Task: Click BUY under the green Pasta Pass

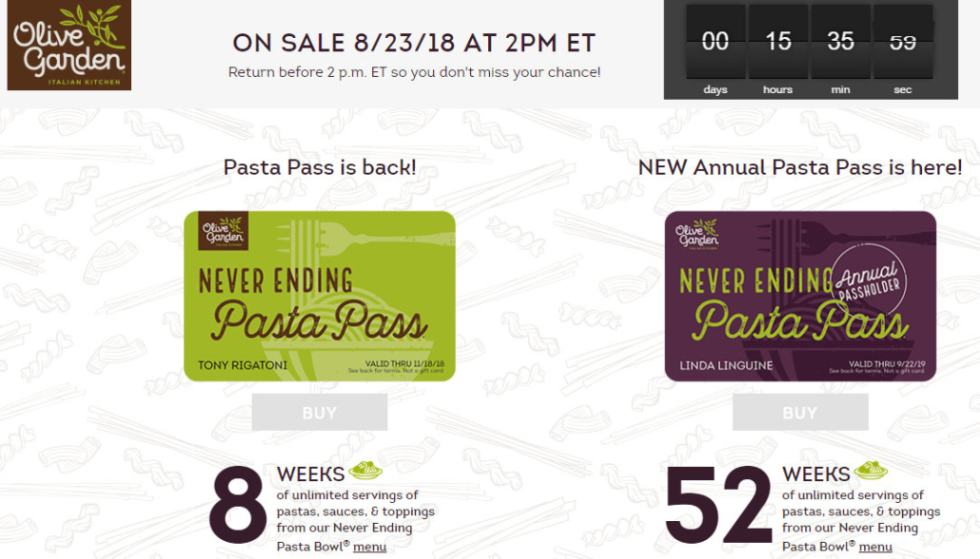Action: pos(320,413)
